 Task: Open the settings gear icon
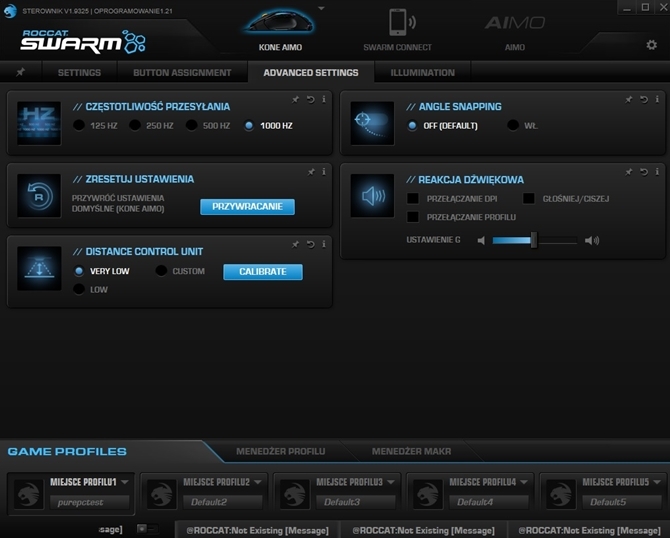pyautogui.click(x=651, y=44)
